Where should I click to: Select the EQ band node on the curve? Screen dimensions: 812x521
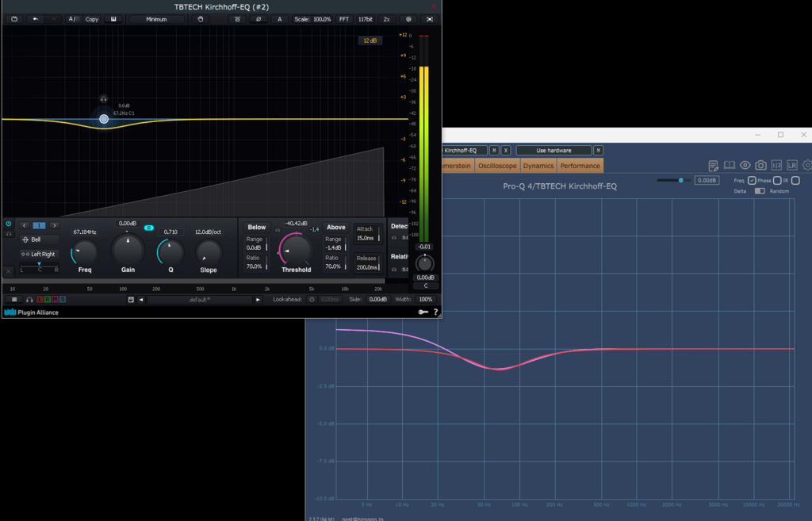[104, 119]
